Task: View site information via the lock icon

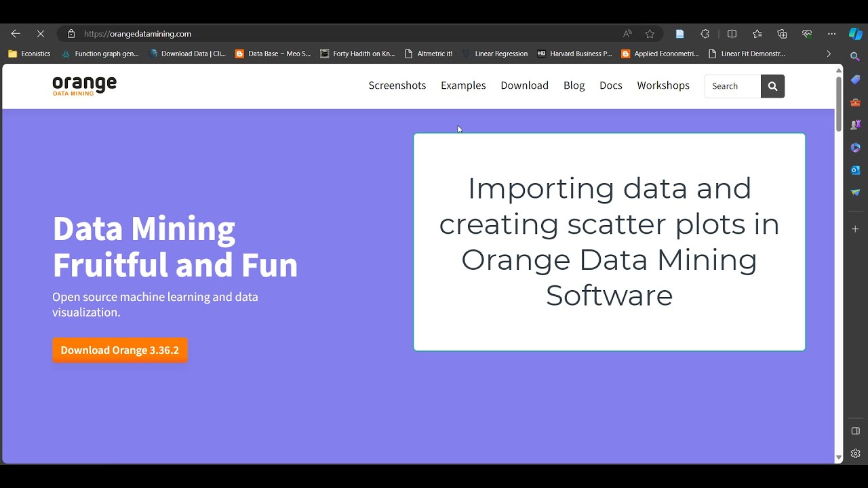Action: [71, 34]
